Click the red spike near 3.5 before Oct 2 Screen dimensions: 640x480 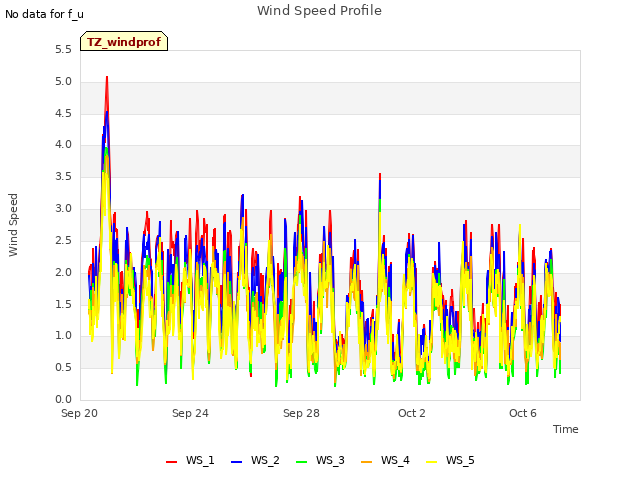tap(380, 175)
